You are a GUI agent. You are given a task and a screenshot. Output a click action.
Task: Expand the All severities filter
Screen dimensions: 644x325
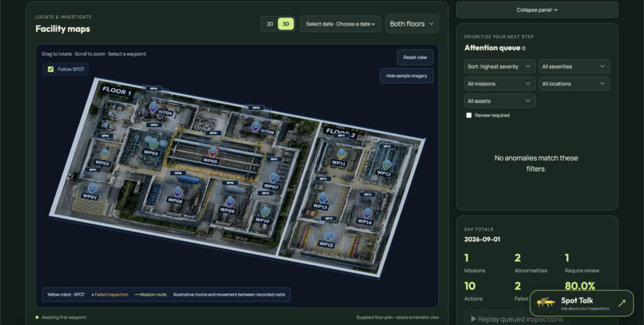point(574,66)
